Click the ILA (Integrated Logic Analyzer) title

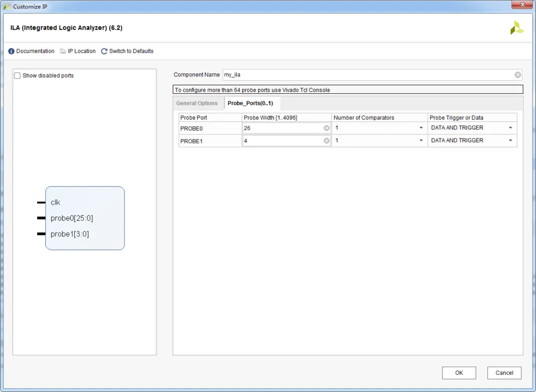point(67,28)
